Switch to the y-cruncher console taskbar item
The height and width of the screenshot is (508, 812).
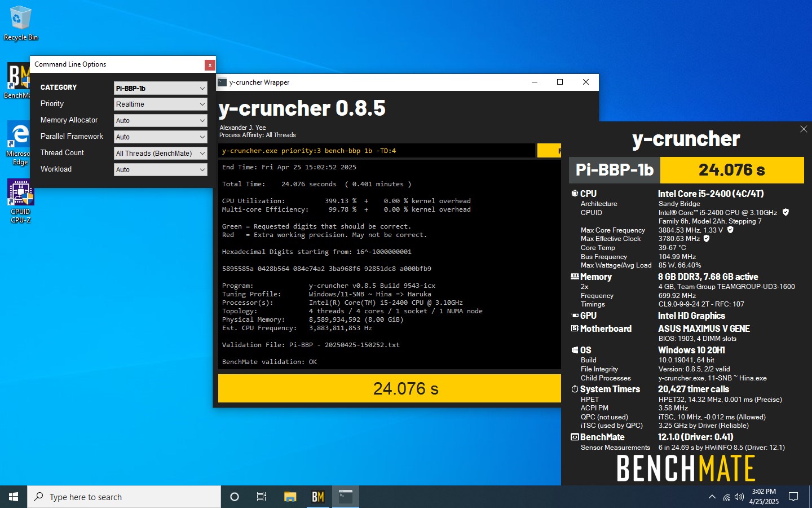346,497
